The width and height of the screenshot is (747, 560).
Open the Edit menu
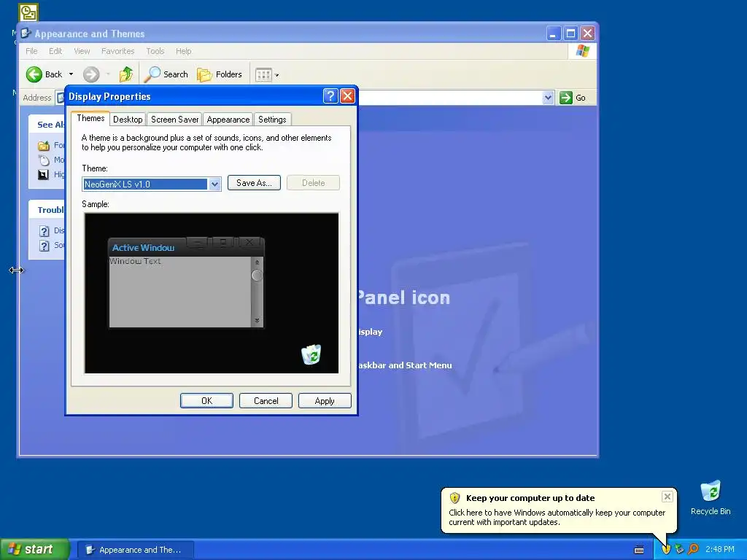(55, 51)
